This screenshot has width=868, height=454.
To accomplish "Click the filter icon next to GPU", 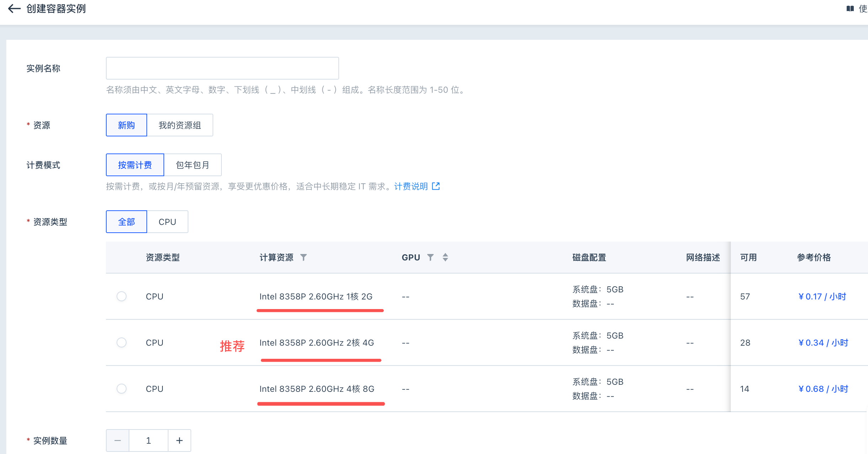I will 430,257.
